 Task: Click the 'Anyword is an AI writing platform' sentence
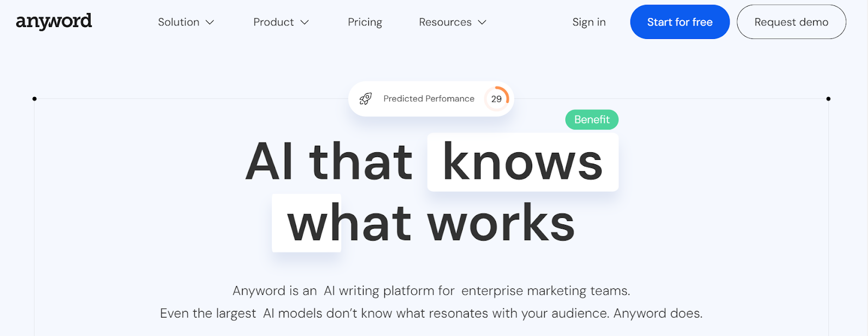431,291
